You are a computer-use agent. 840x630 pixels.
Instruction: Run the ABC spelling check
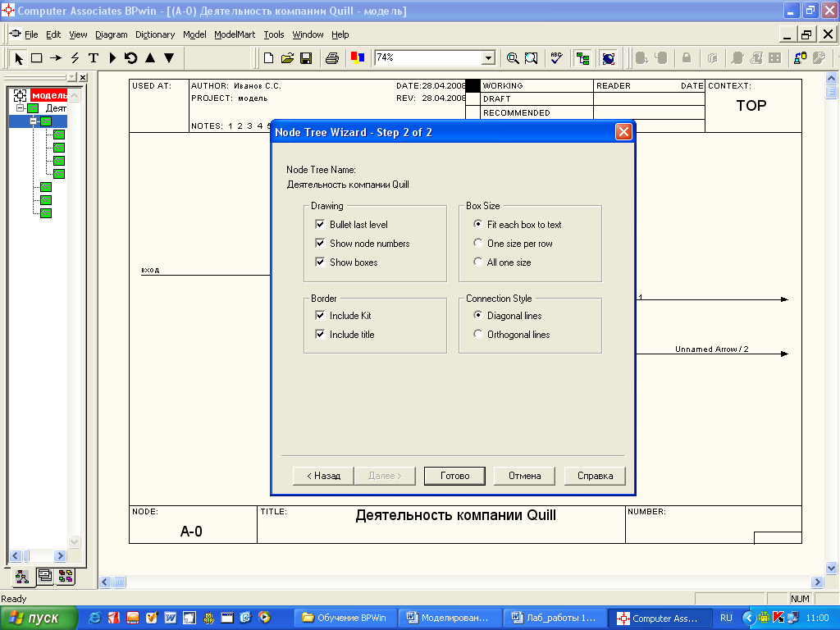(557, 58)
